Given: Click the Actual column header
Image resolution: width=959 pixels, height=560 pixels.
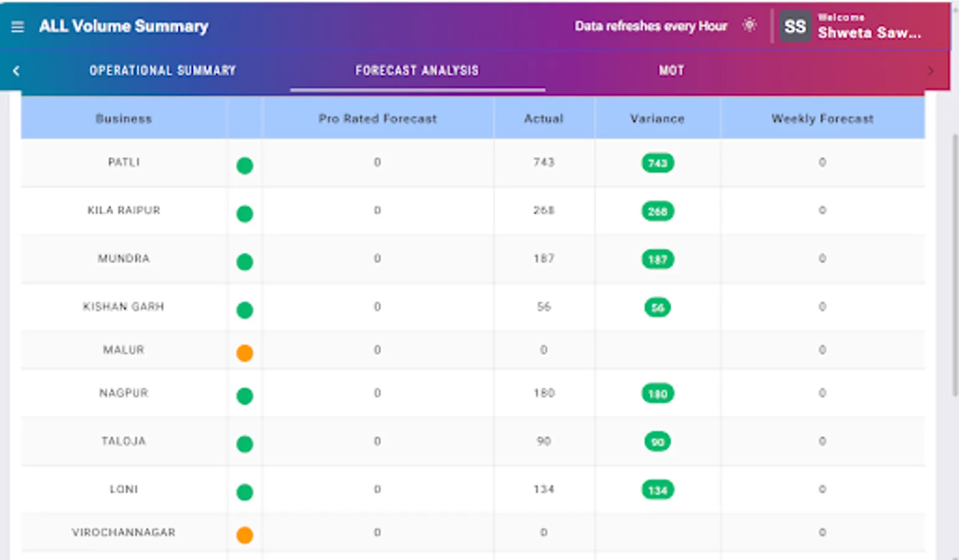Looking at the screenshot, I should click(544, 119).
